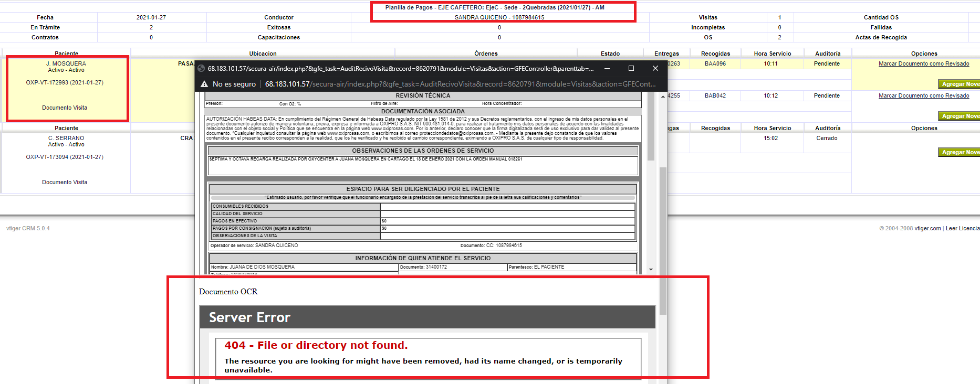The width and height of the screenshot is (980, 384).
Task: Click recogida code BAA096
Action: [715, 63]
